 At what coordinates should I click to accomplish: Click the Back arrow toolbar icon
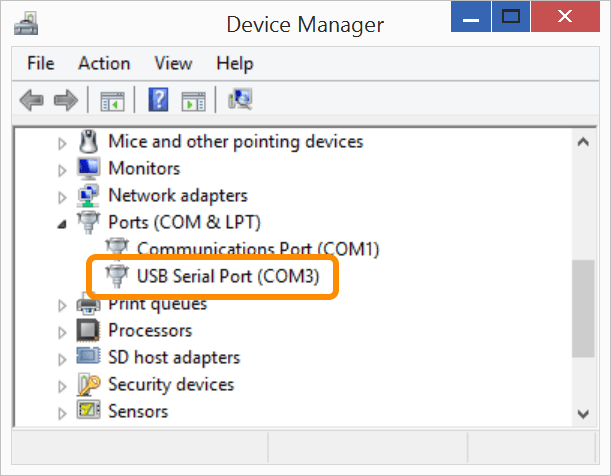[32, 100]
